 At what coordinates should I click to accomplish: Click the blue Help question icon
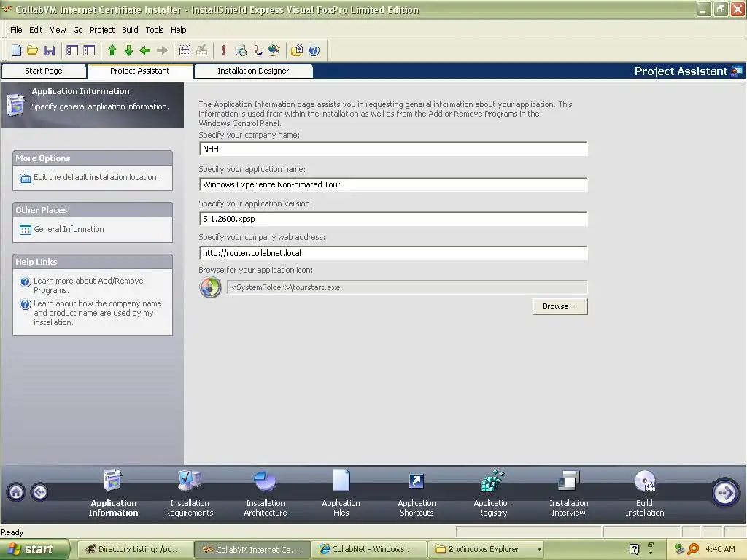pyautogui.click(x=314, y=50)
